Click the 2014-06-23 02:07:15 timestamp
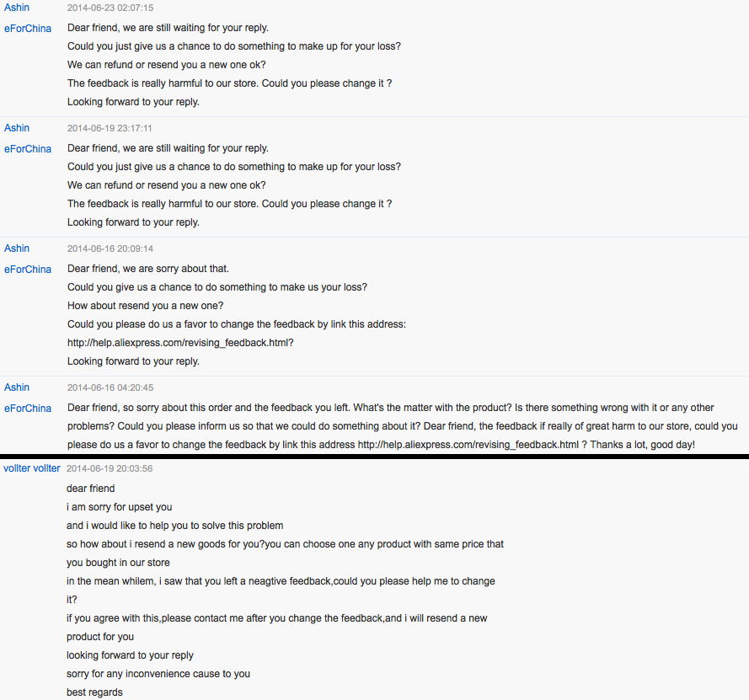Image resolution: width=749 pixels, height=700 pixels. click(110, 8)
